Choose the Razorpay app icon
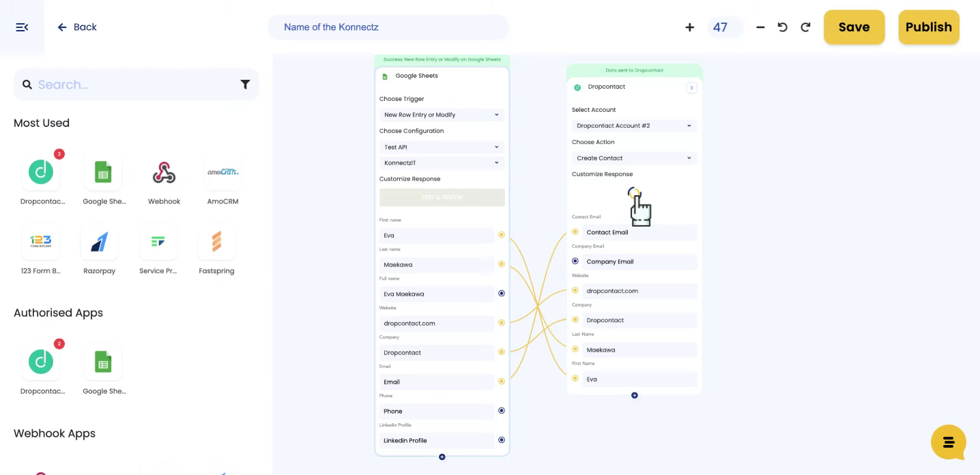Viewport: 980px width, 475px height. [x=100, y=242]
